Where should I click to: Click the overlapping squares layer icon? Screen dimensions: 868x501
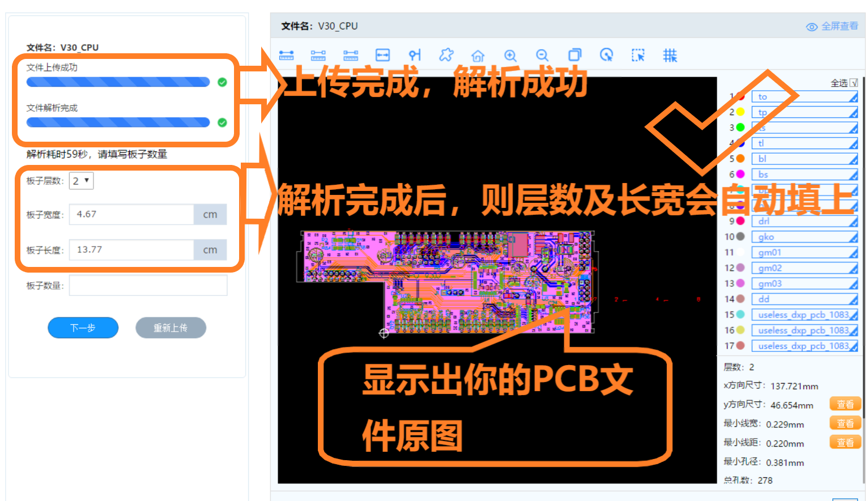(x=575, y=55)
